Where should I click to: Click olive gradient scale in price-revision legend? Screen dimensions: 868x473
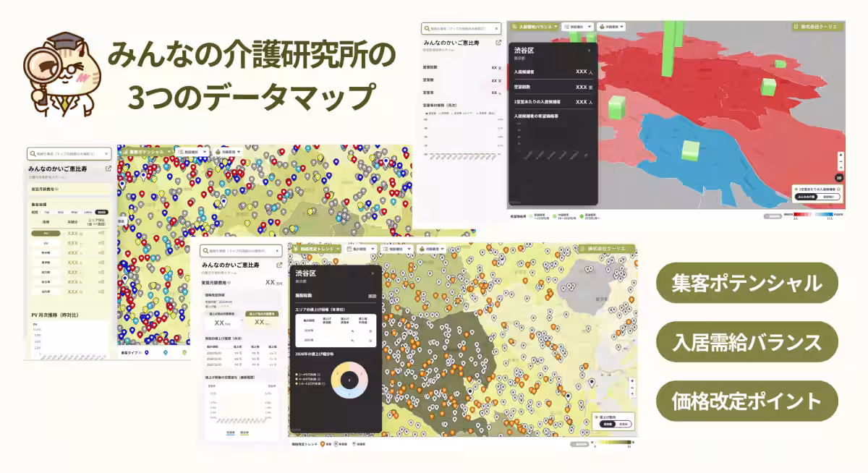tap(614, 443)
